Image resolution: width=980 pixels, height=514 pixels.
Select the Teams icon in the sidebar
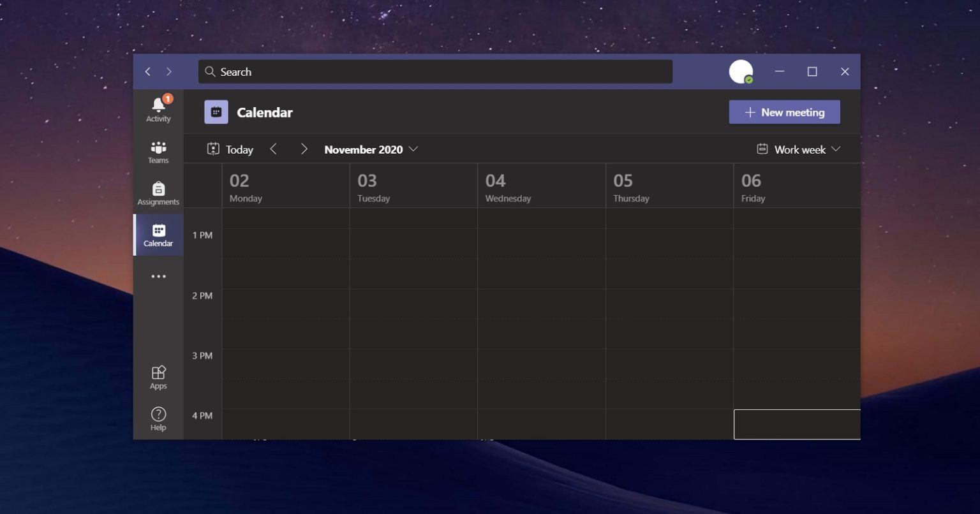158,152
